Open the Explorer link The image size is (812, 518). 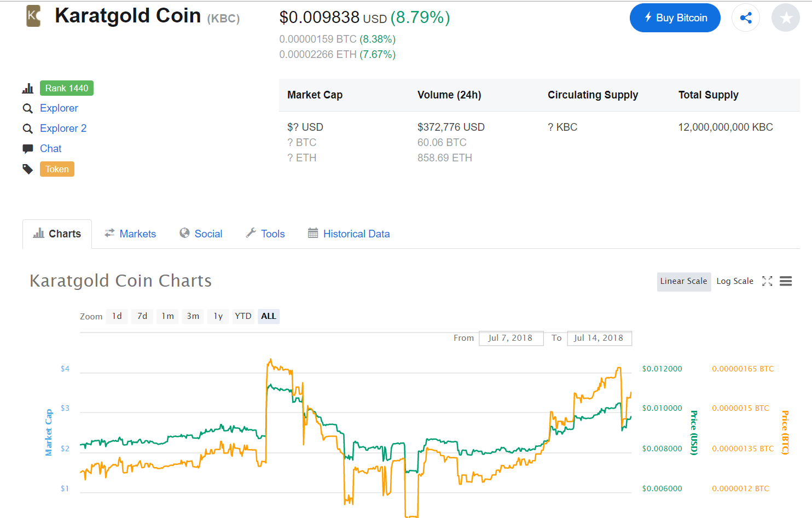click(x=59, y=108)
